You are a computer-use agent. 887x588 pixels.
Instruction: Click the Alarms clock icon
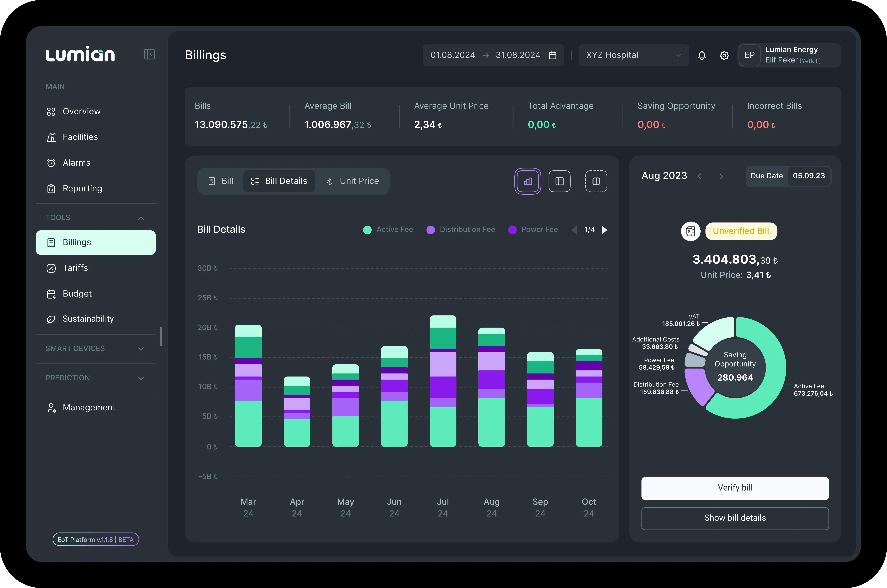click(51, 163)
